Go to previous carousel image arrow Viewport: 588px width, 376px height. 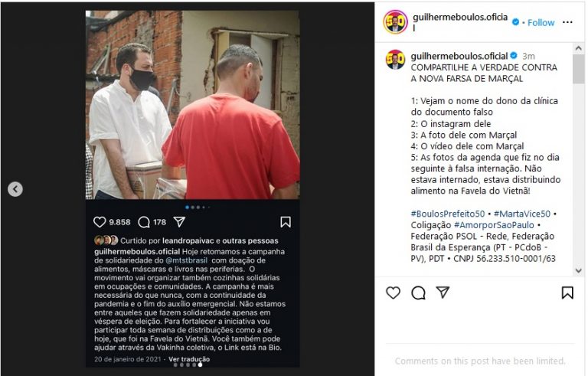(x=15, y=189)
